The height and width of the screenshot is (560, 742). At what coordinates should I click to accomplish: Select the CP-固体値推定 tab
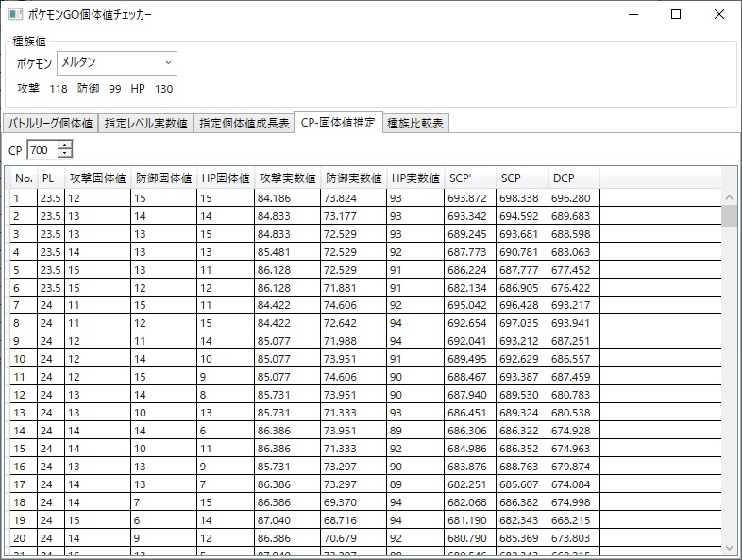pyautogui.click(x=338, y=123)
